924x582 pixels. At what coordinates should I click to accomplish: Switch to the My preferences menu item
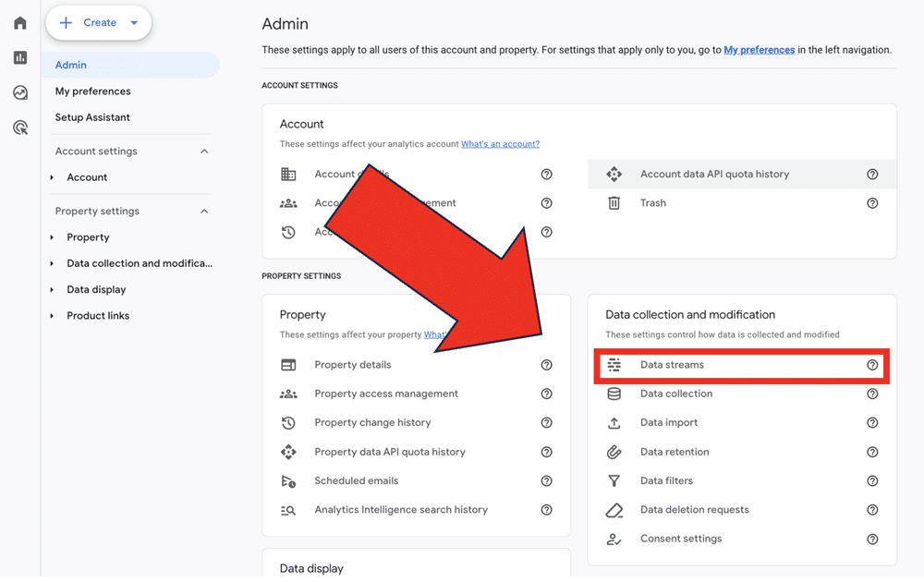click(92, 91)
